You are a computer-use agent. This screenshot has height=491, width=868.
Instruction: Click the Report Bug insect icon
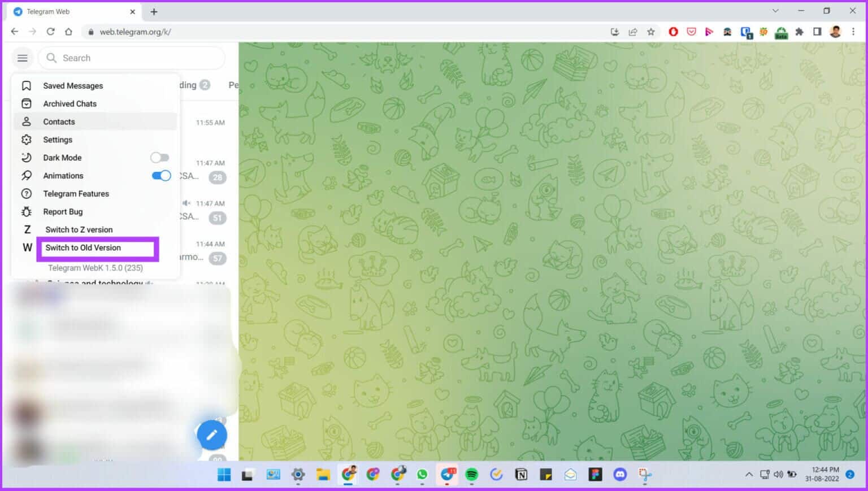click(27, 212)
